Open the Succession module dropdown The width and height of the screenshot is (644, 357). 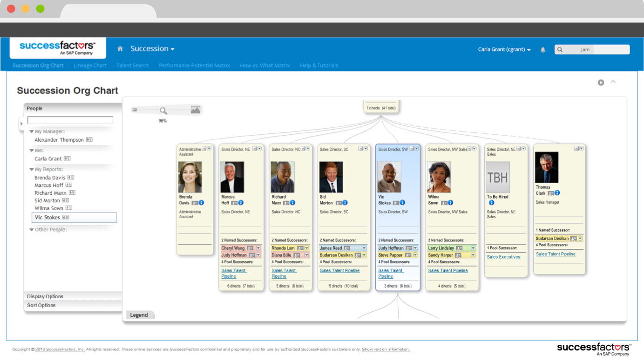click(152, 49)
